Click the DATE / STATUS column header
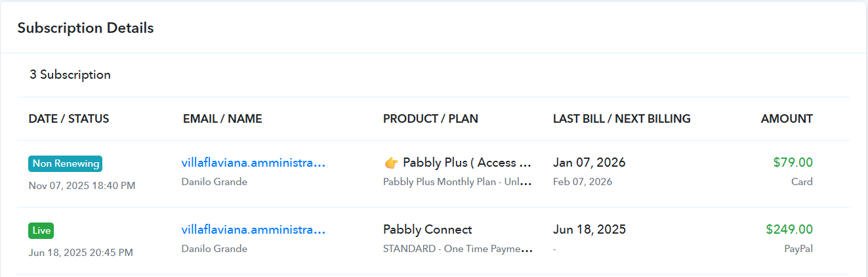This screenshot has width=868, height=277. pos(69,119)
